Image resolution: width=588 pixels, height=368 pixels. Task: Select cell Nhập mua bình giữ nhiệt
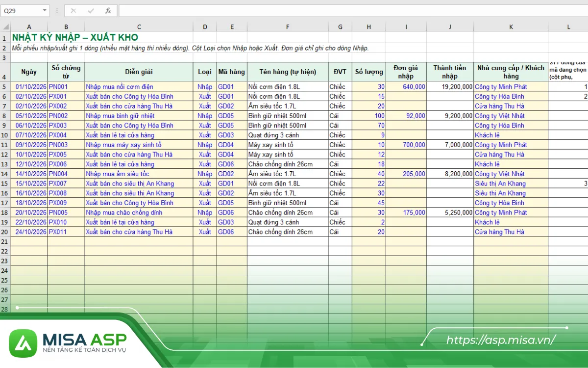coord(139,116)
